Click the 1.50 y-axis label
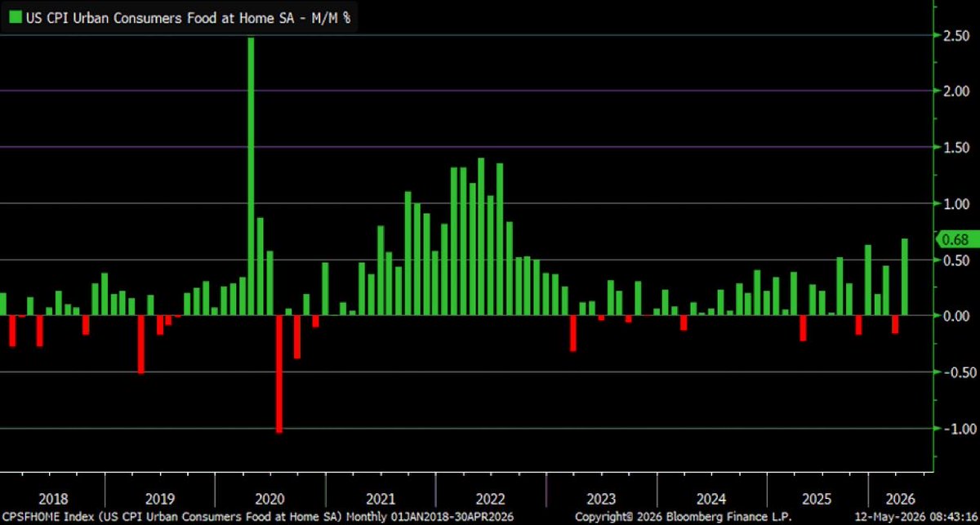Screen dimensions: 980x525 coord(955,148)
